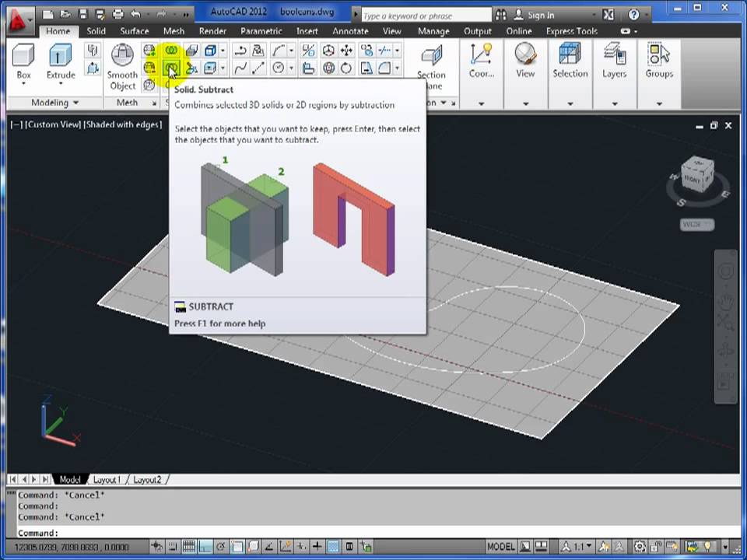Toggle Snap Mode in status bar
This screenshot has width=747, height=560.
[x=173, y=546]
